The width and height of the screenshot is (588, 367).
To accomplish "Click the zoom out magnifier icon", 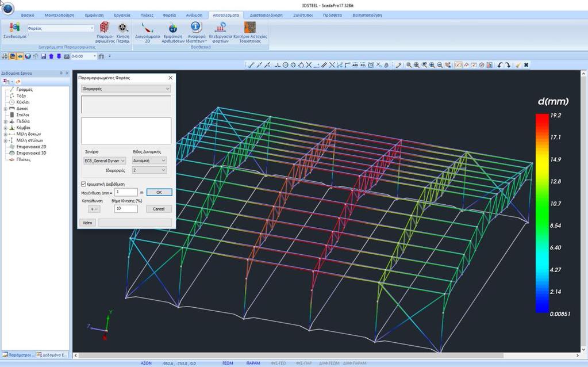I will [440, 65].
